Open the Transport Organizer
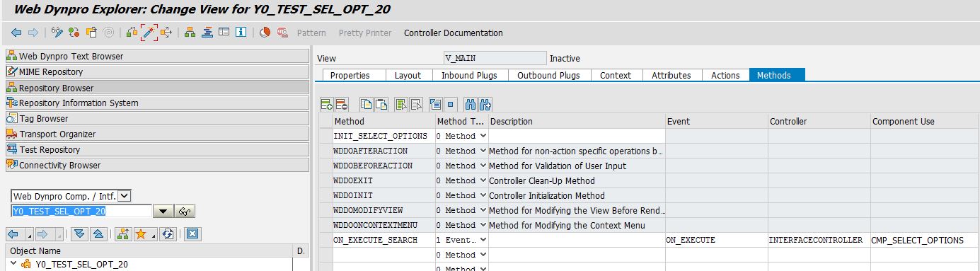The height and width of the screenshot is (271, 980). coord(157,134)
